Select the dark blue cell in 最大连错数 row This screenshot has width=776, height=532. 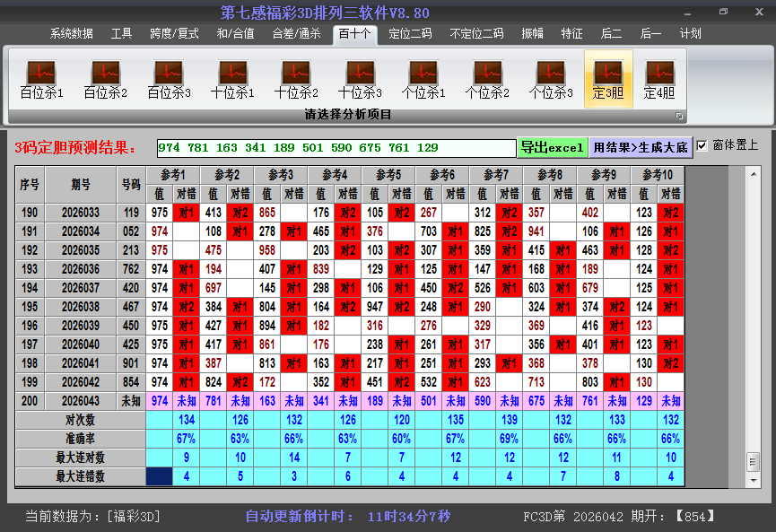tap(160, 477)
